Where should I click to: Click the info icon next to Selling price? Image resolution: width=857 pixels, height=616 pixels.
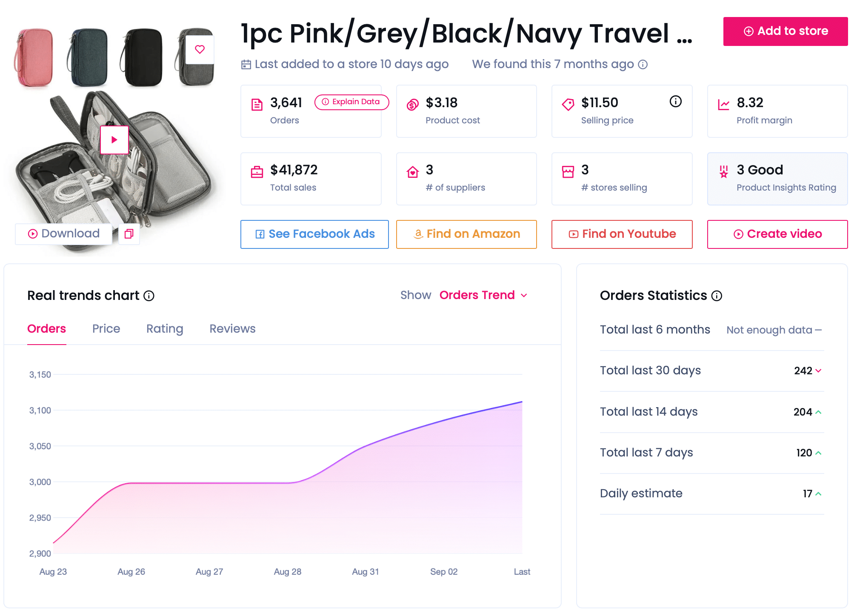(x=675, y=101)
